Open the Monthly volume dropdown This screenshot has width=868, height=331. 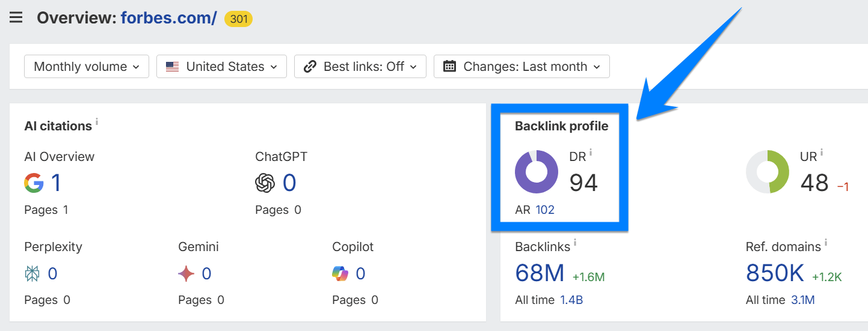coord(87,67)
